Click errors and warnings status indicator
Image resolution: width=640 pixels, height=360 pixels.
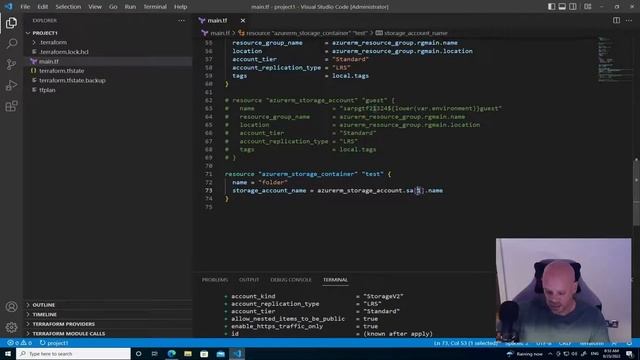pyautogui.click(x=20, y=343)
